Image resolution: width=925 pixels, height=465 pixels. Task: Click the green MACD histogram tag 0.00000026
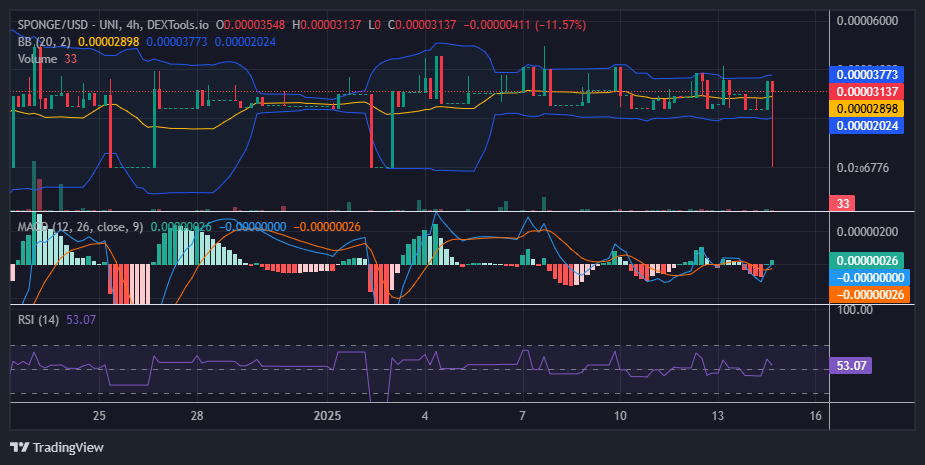(x=867, y=261)
